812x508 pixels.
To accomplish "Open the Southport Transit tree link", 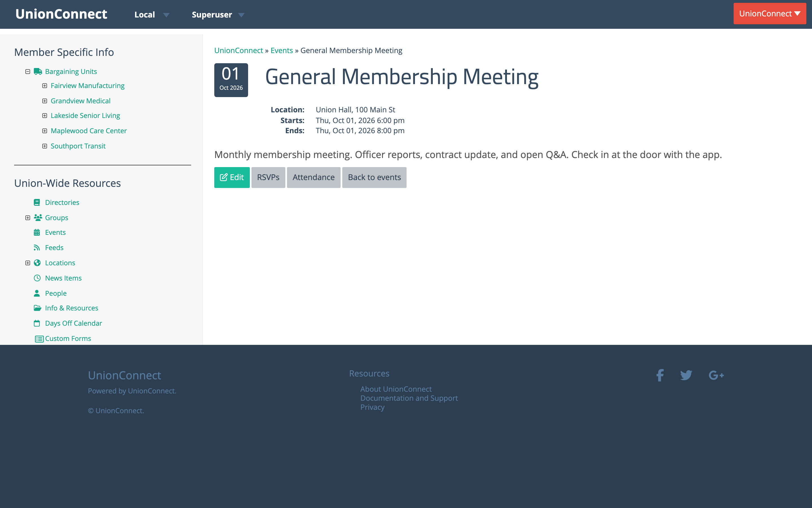I will [78, 146].
